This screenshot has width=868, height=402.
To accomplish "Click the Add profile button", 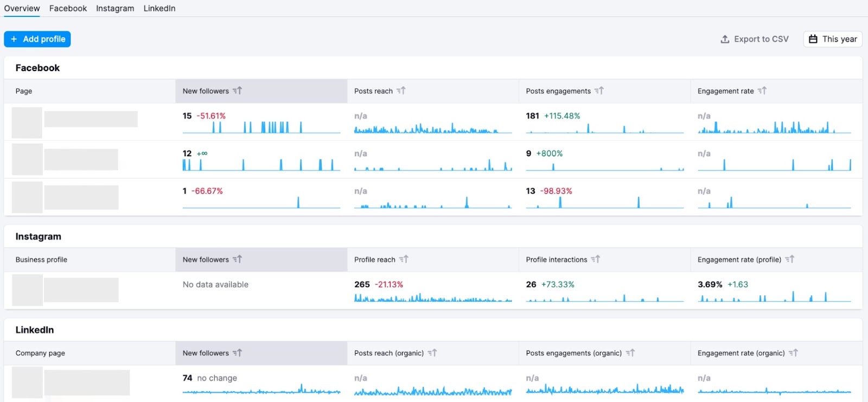I will [37, 39].
